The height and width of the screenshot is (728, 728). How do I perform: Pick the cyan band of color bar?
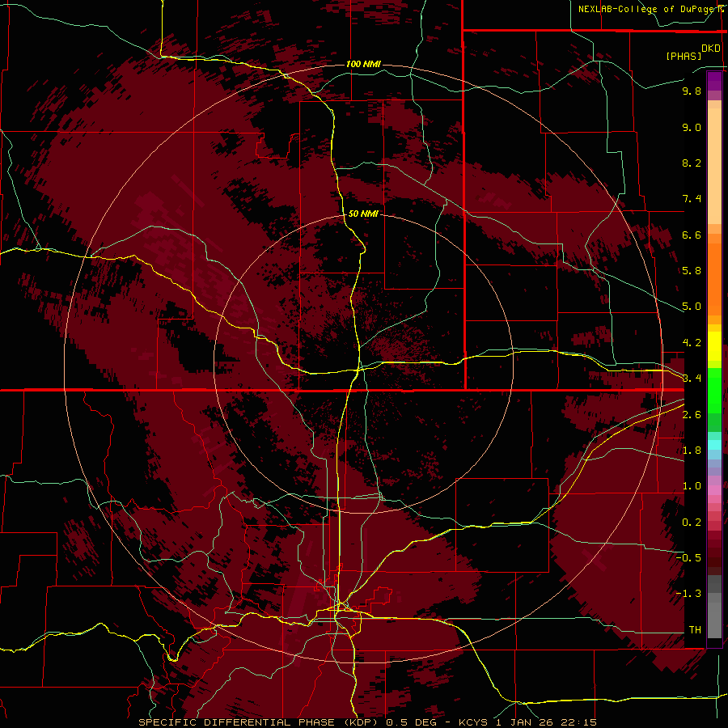[714, 444]
